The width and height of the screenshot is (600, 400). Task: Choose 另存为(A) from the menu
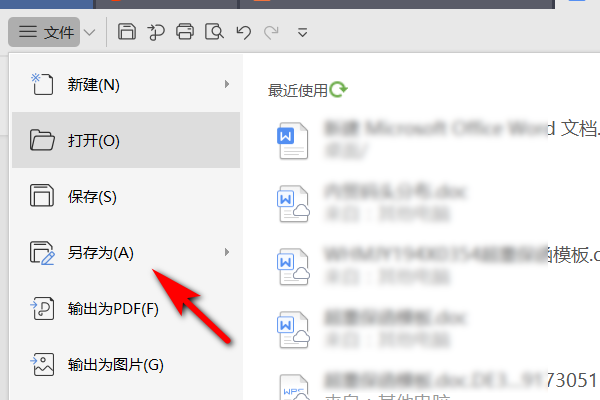pyautogui.click(x=126, y=253)
